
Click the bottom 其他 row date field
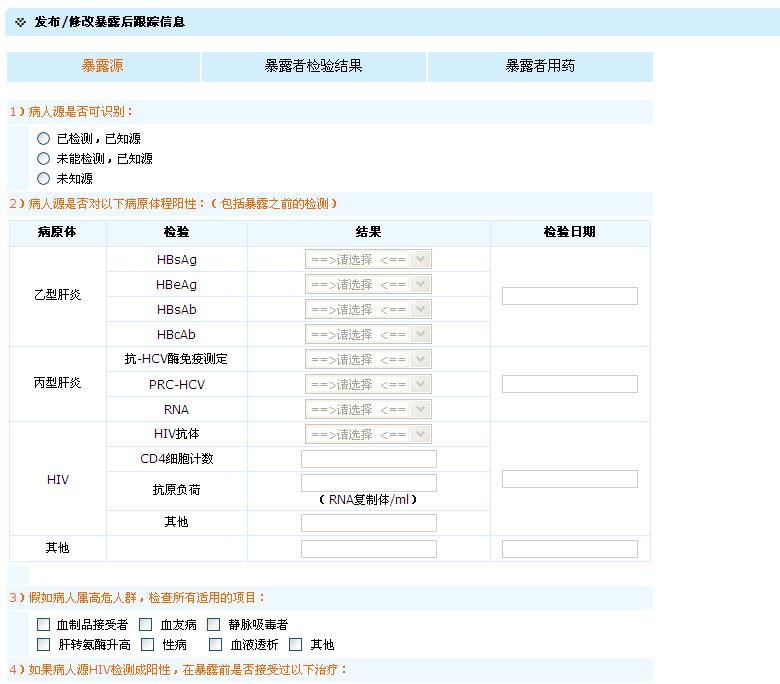point(570,549)
